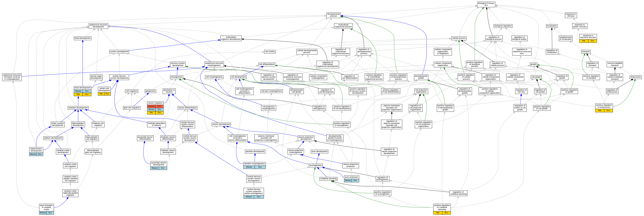This screenshot has height=216, width=644.
Task: Click the anatomical structure development node
Action: point(98,26)
